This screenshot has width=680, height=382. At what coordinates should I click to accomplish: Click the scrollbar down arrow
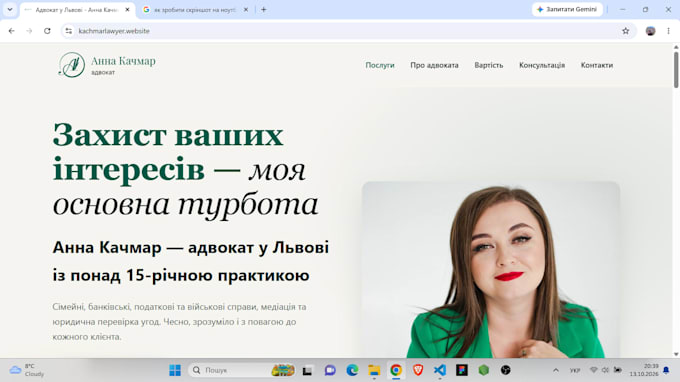[676, 354]
